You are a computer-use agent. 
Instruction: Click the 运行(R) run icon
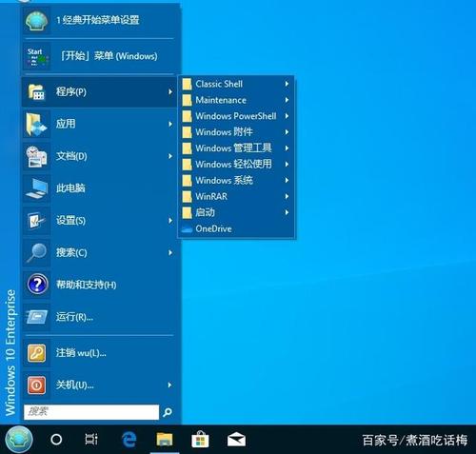click(x=36, y=317)
